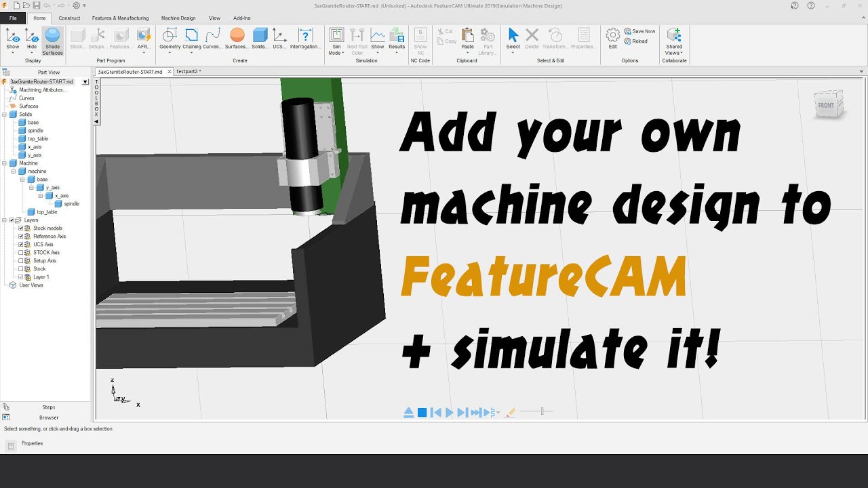
Task: Open the Curves creation tool
Action: (x=213, y=39)
